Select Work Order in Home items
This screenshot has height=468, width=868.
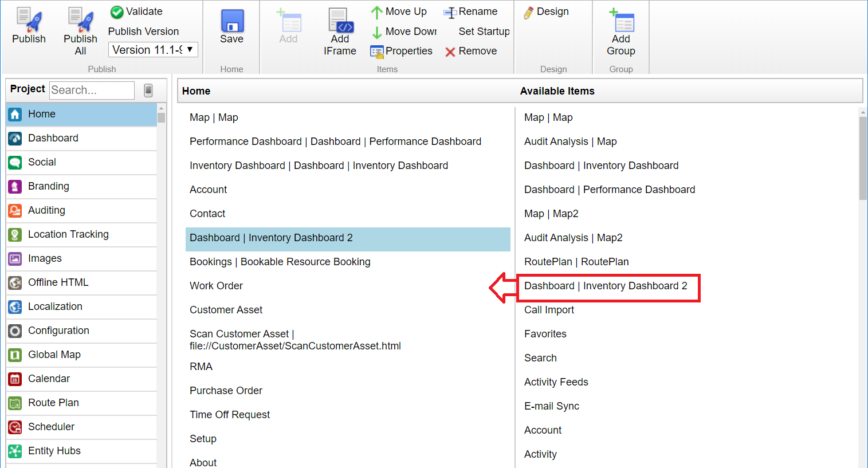[x=216, y=286]
